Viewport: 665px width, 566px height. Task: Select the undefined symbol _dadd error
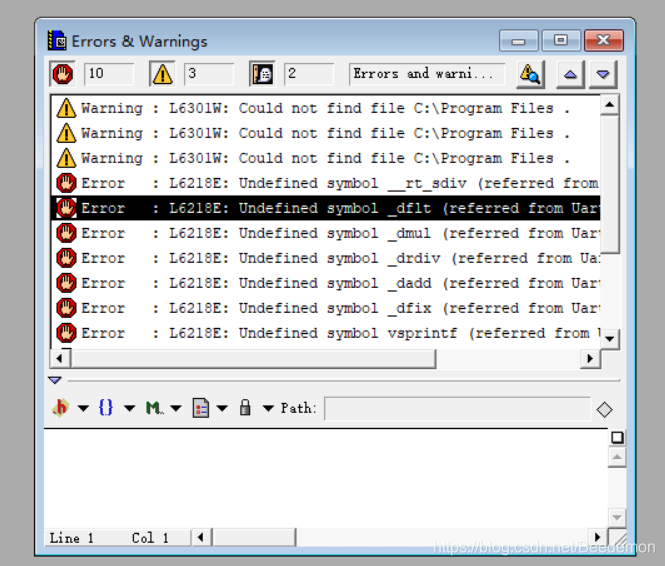(326, 283)
